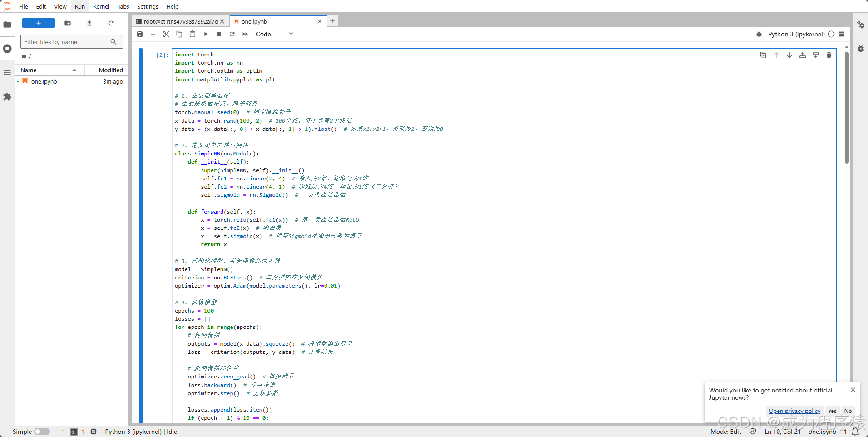Restart kernel and run all cells
Image resolution: width=868 pixels, height=437 pixels.
pos(245,34)
